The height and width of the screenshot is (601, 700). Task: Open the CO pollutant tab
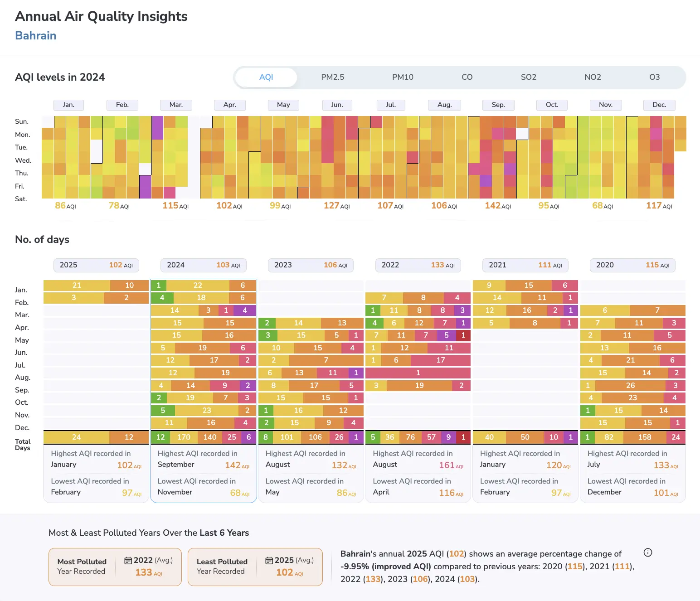pos(467,77)
